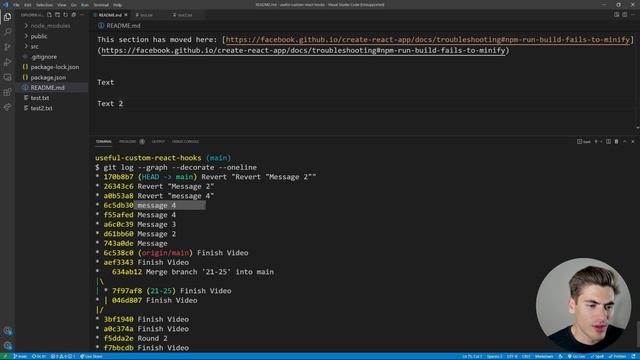Click Markdown language mode in status bar
This screenshot has height=360, width=640.
tap(544, 356)
